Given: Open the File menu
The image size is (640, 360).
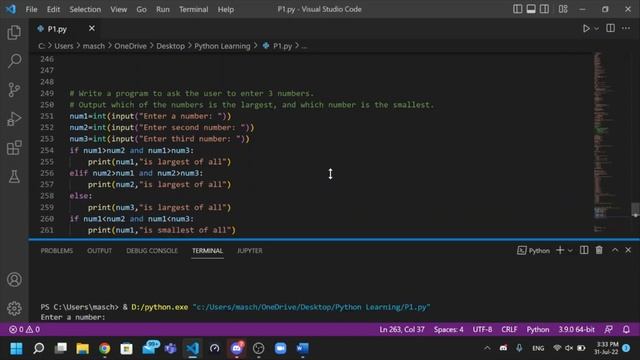Looking at the screenshot, I should [31, 9].
